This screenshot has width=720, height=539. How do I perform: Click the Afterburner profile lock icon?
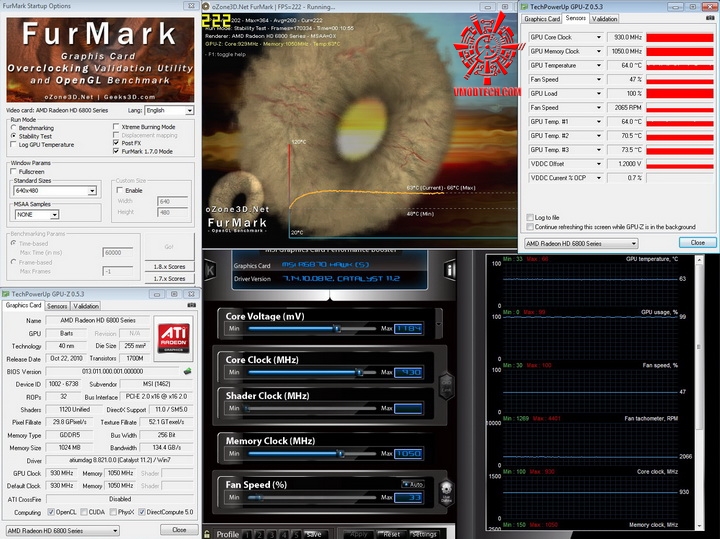207,534
